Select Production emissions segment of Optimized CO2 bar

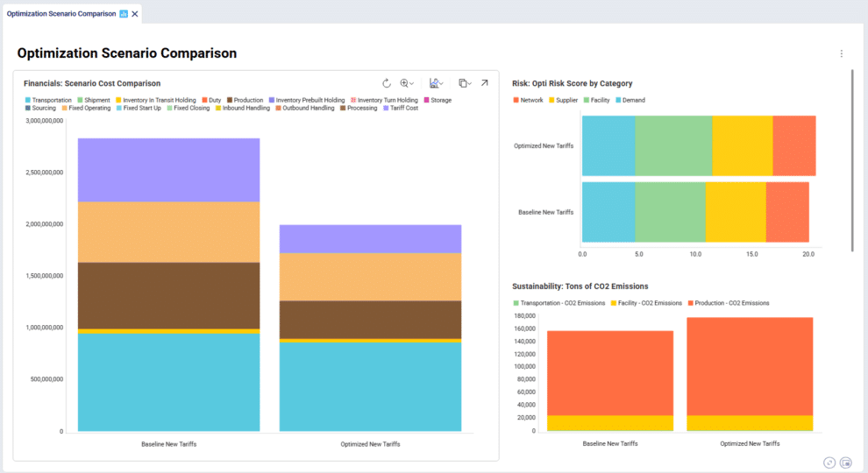coord(751,366)
